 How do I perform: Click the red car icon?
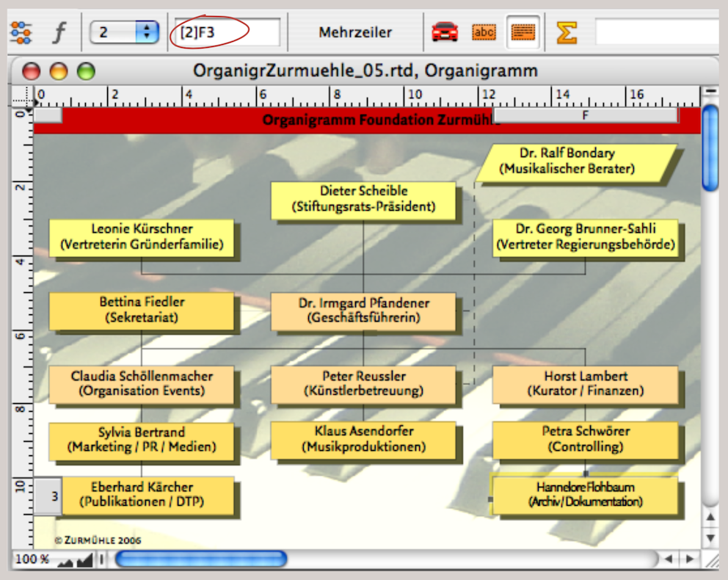pos(445,32)
